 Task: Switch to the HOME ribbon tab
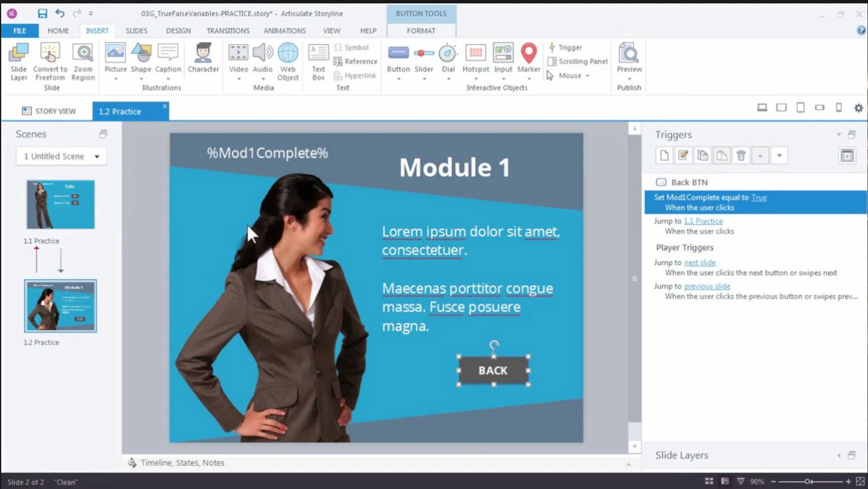58,31
